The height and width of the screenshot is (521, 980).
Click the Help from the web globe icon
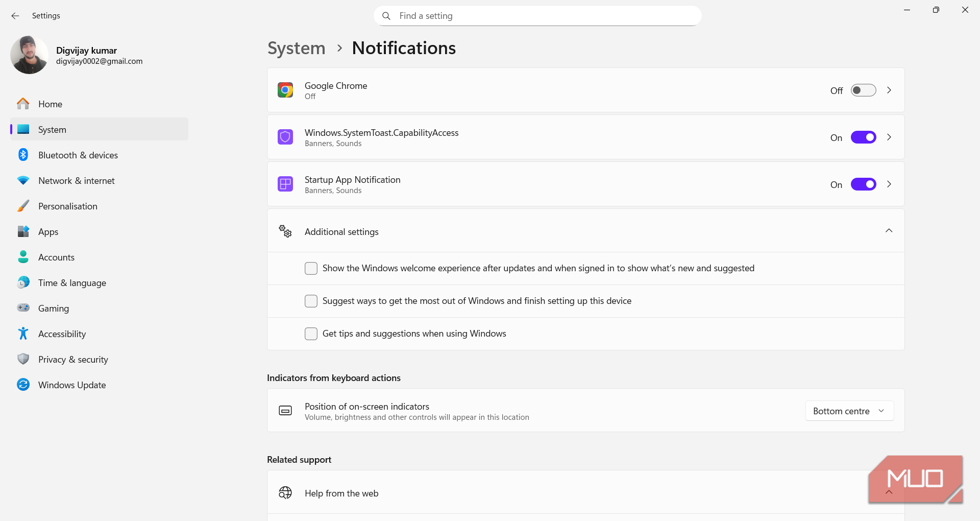pyautogui.click(x=285, y=493)
